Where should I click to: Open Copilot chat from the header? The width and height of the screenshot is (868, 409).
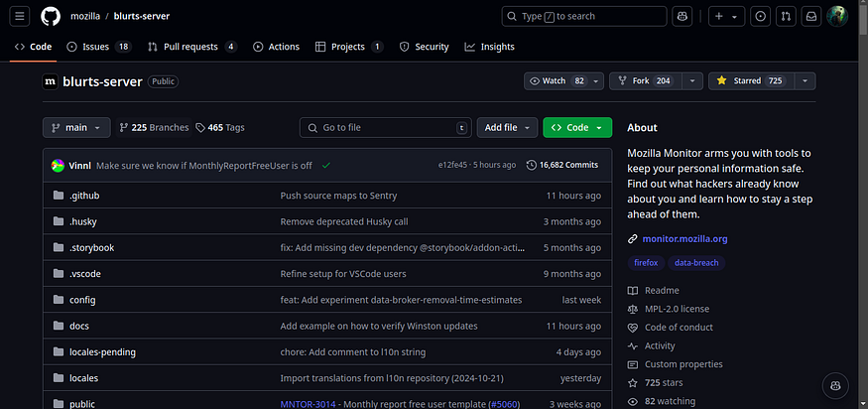click(x=682, y=16)
